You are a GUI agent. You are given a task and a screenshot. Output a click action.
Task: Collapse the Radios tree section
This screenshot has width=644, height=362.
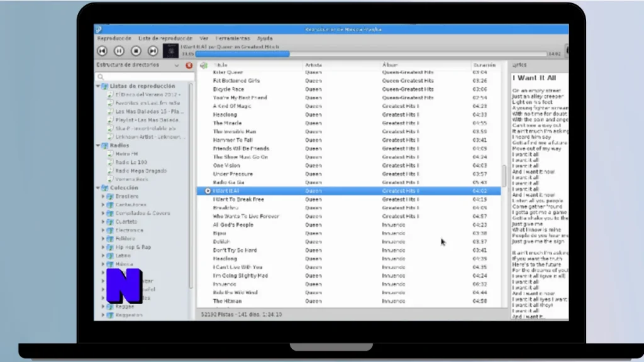pyautogui.click(x=98, y=145)
